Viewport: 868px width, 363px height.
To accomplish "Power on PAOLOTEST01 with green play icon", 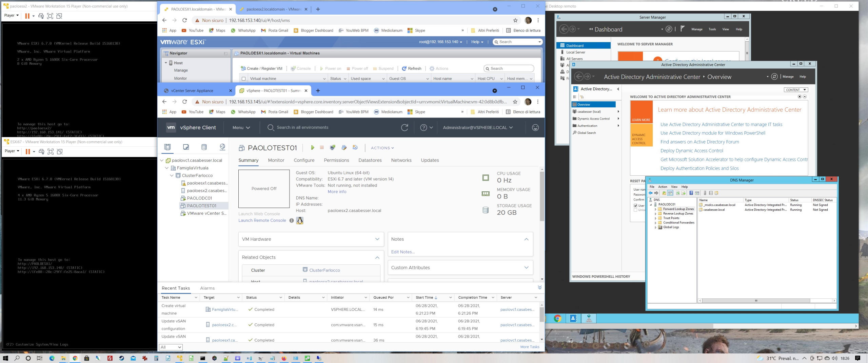I will (x=313, y=148).
